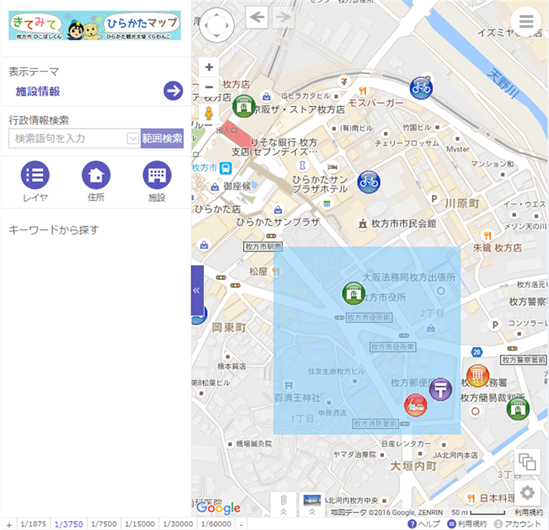Zoom in with the plus button
The width and height of the screenshot is (549, 530).
click(209, 67)
